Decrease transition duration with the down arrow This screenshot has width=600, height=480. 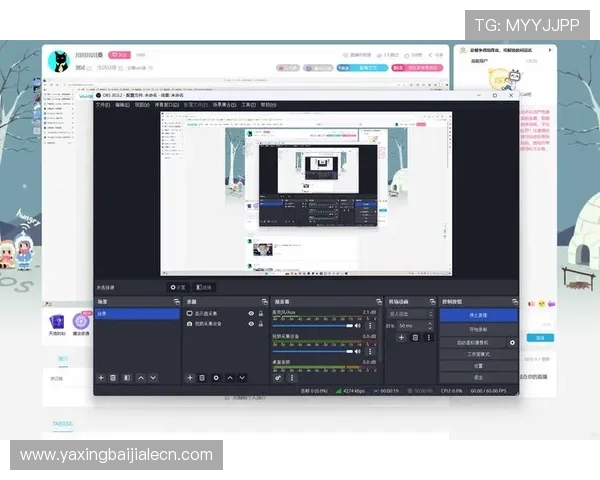(x=430, y=328)
